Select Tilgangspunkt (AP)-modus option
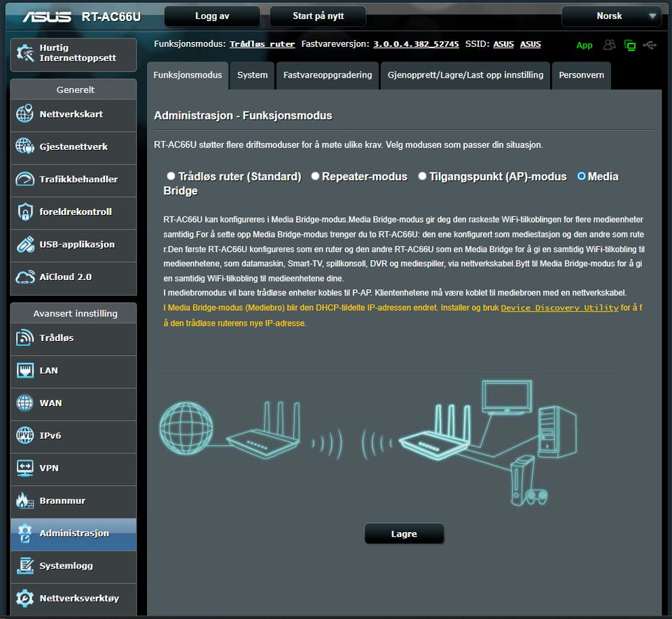This screenshot has height=619, width=672. (422, 176)
